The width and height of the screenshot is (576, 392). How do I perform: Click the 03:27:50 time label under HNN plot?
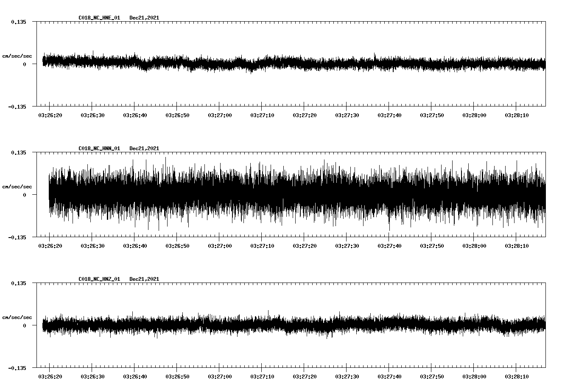click(x=432, y=246)
